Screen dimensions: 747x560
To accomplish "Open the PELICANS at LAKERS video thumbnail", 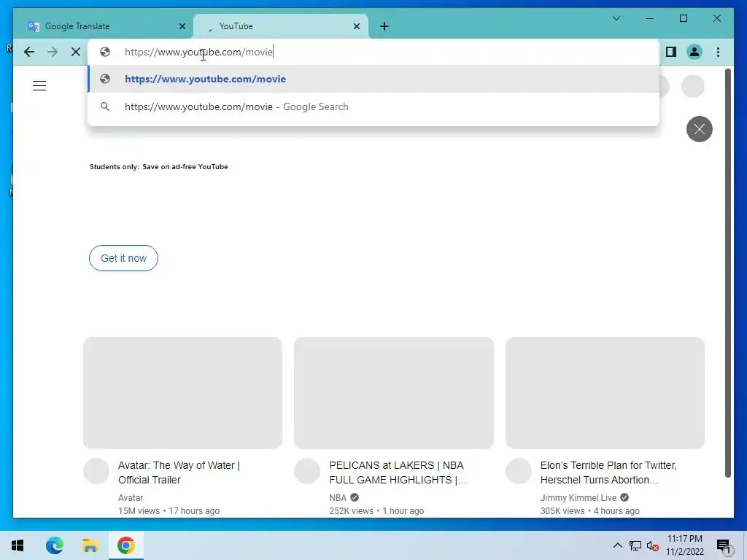I will 394,393.
